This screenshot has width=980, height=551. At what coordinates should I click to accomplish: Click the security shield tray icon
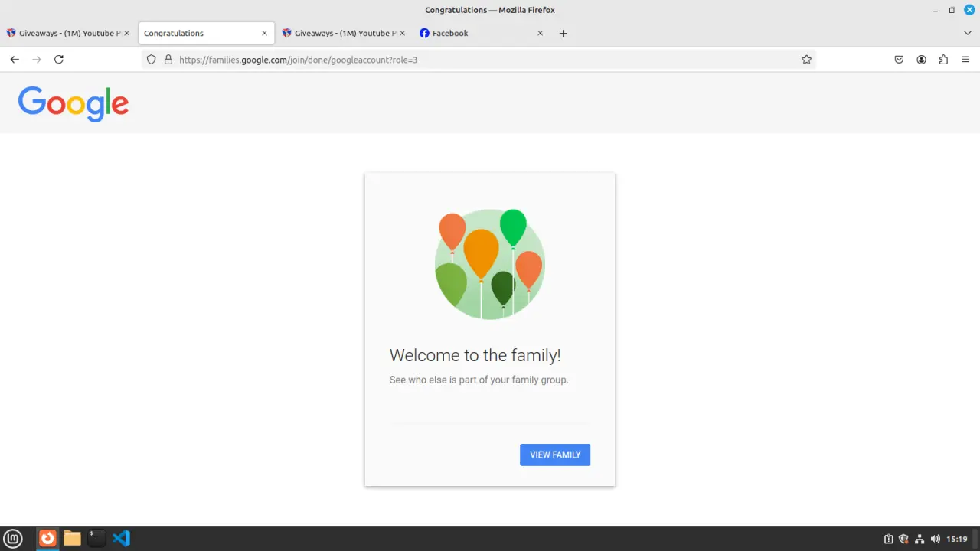(x=903, y=540)
